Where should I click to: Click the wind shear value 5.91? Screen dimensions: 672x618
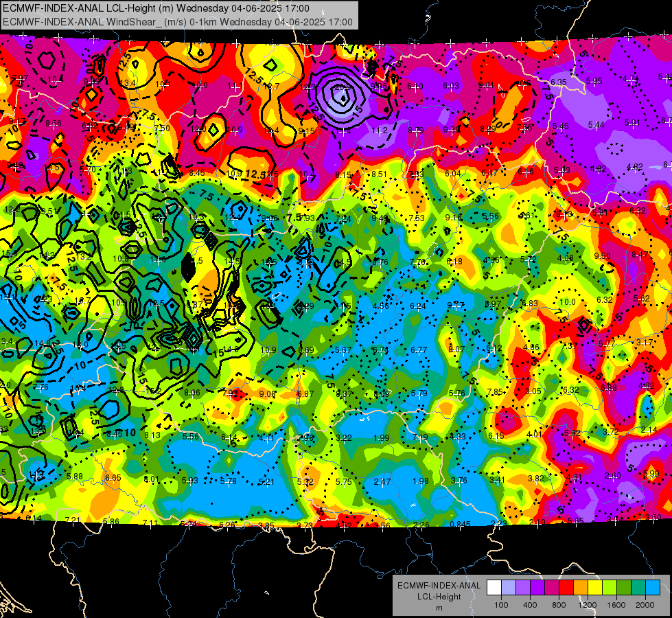coord(632,123)
